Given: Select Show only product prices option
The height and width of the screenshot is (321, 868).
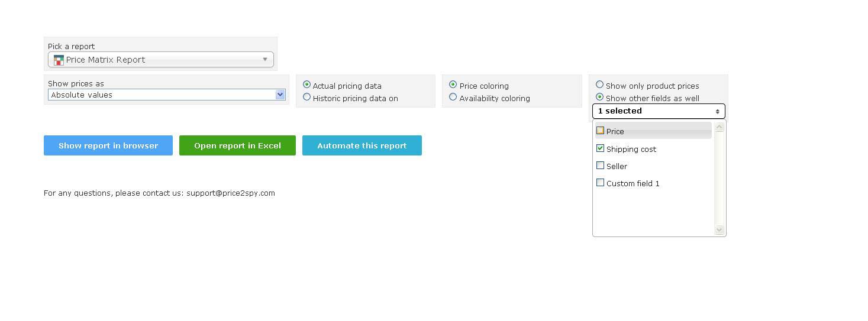Looking at the screenshot, I should [599, 85].
